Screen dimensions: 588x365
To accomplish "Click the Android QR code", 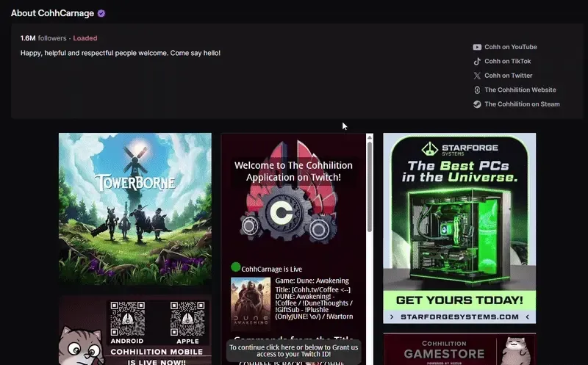I will coord(127,319).
